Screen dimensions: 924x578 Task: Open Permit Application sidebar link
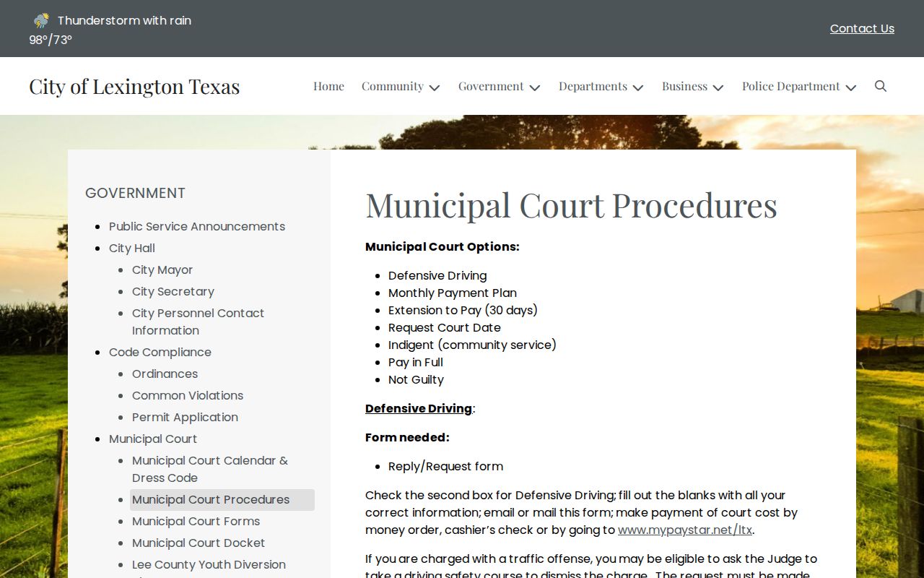point(185,417)
